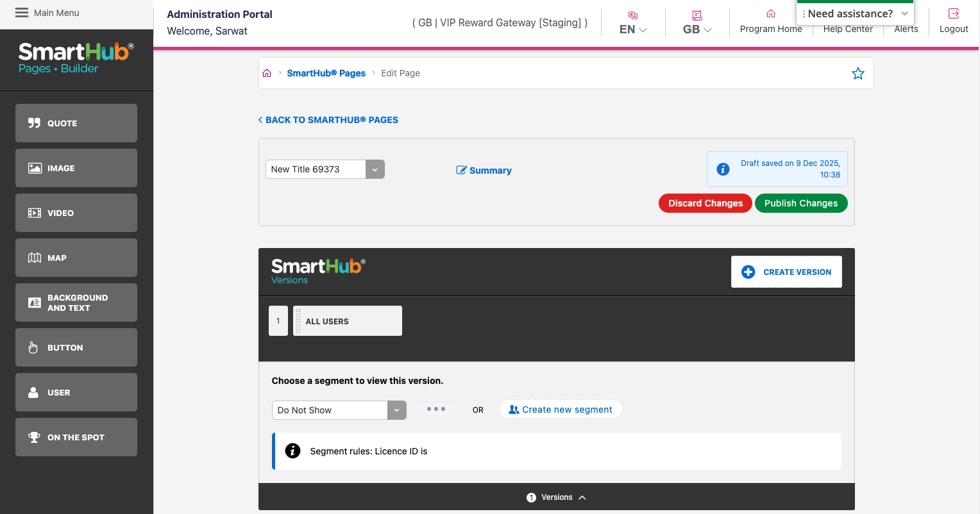Screen dimensions: 980x514
Task: Toggle the favorite star for this page
Action: [x=858, y=73]
